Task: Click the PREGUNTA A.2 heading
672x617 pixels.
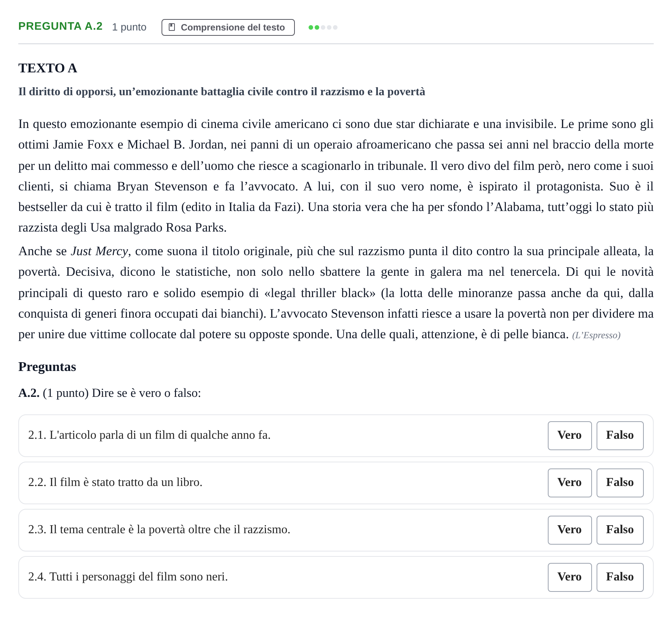Action: click(61, 26)
